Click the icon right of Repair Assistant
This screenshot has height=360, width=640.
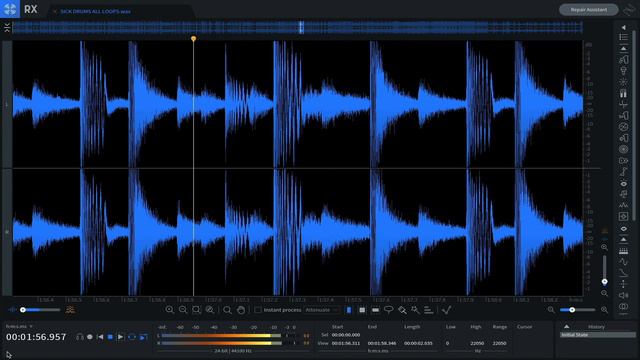(x=630, y=9)
